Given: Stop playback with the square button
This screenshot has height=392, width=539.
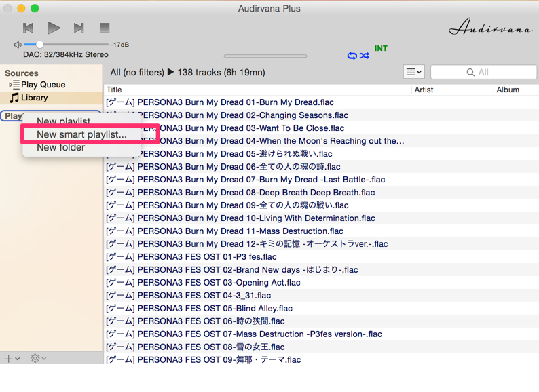Looking at the screenshot, I should pos(105,28).
